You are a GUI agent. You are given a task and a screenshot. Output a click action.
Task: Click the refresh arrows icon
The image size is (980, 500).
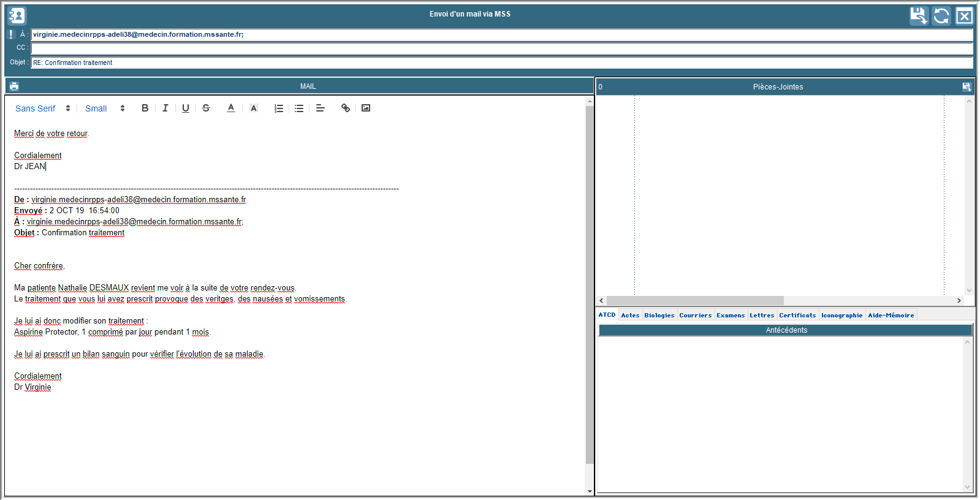(x=941, y=16)
